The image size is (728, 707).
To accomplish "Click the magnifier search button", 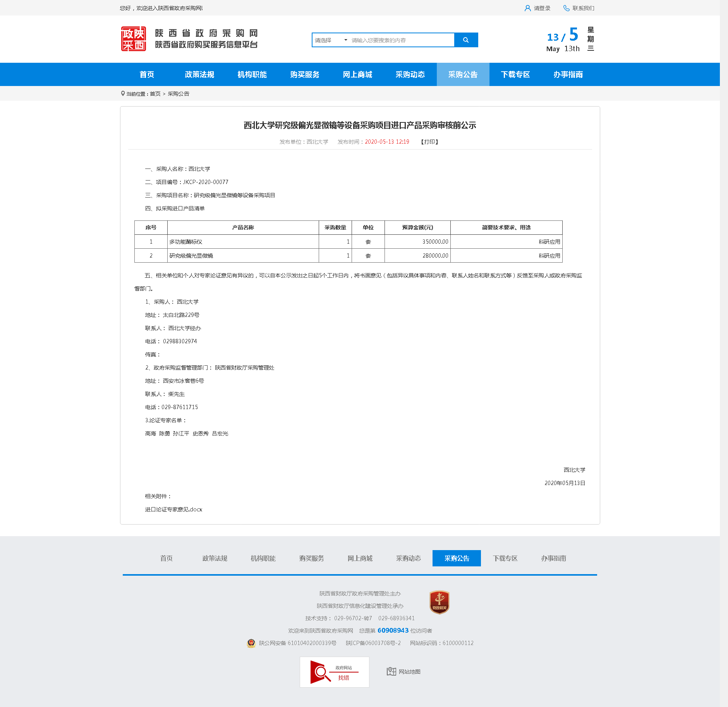I will pos(466,40).
